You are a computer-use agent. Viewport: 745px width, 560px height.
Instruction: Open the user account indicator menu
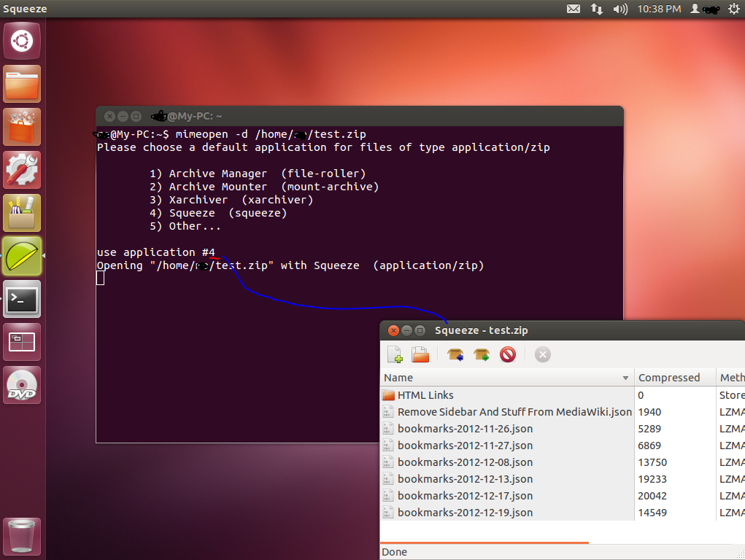coord(705,9)
